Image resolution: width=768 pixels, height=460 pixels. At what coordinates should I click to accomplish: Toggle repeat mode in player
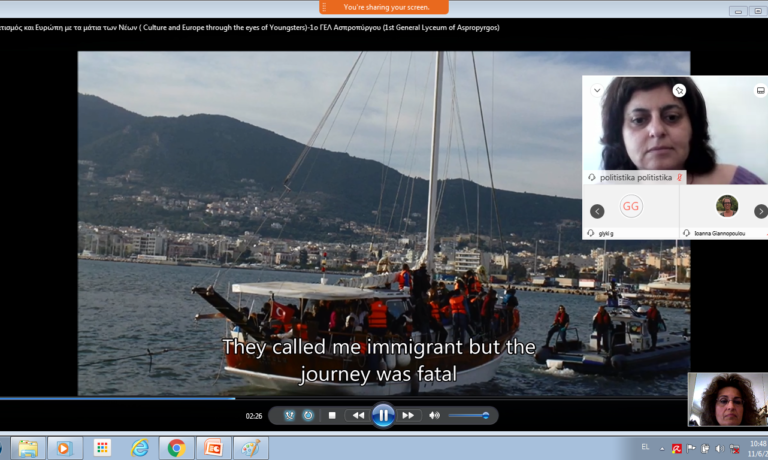[x=308, y=415]
